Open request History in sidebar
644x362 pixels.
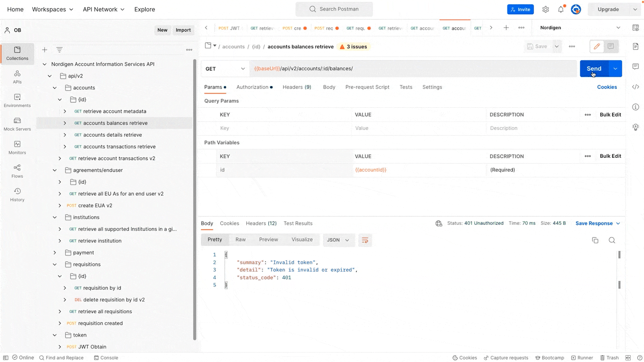click(x=17, y=194)
